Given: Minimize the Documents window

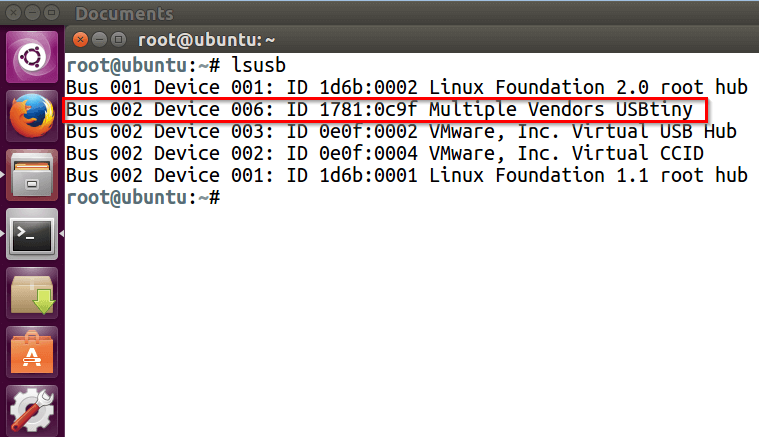Looking at the screenshot, I should [x=32, y=13].
